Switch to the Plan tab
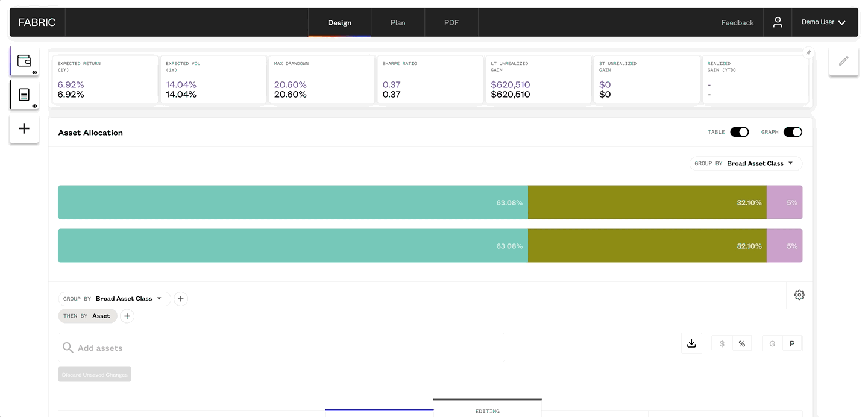This screenshot has height=417, width=868. coord(398,22)
